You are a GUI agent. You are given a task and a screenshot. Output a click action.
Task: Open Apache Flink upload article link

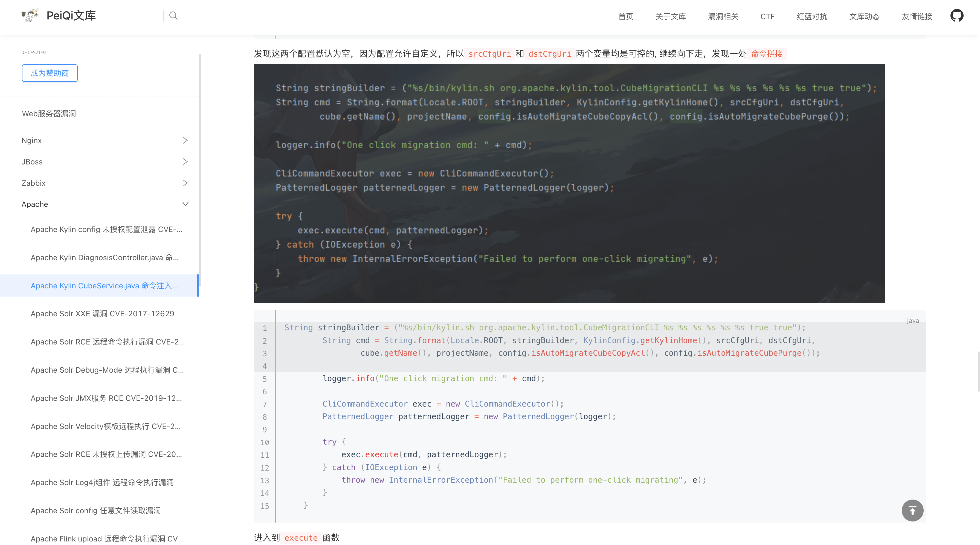(x=107, y=538)
